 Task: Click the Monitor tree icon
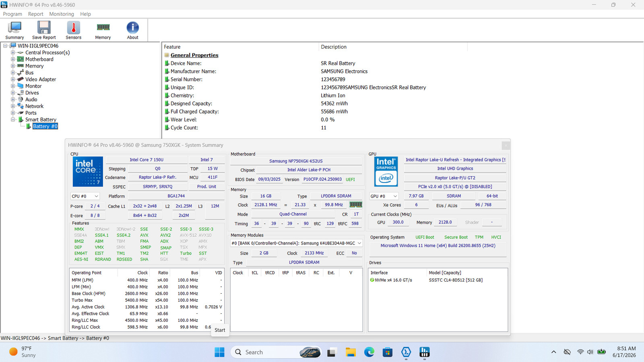(21, 86)
